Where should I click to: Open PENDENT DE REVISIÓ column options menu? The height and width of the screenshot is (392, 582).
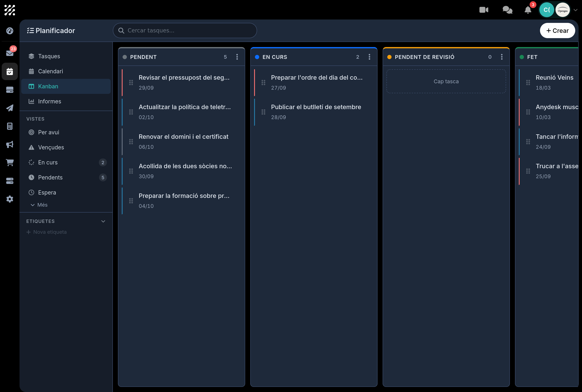pyautogui.click(x=502, y=57)
